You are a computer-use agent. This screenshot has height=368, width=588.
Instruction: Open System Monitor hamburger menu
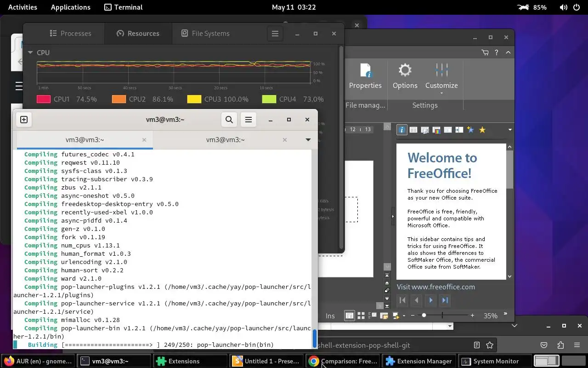[x=275, y=34]
